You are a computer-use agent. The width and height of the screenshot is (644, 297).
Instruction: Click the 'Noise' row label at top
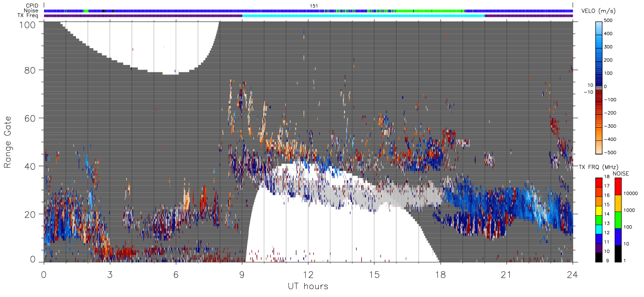(x=31, y=10)
